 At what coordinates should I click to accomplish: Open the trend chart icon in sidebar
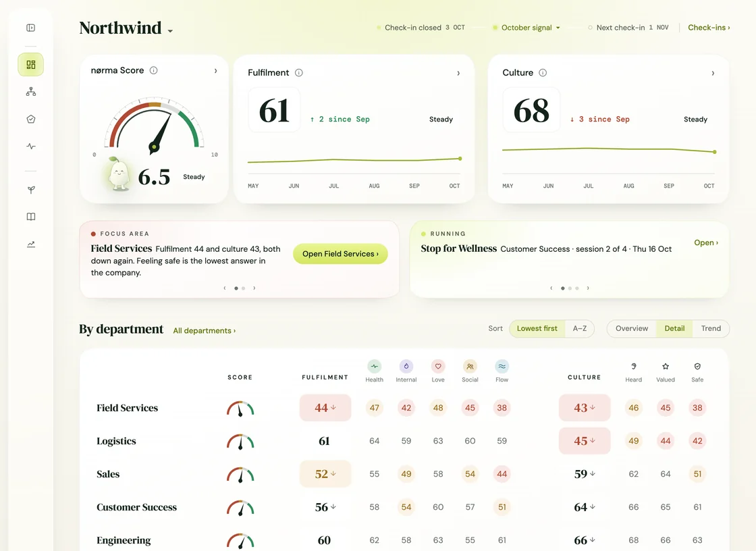coord(31,244)
